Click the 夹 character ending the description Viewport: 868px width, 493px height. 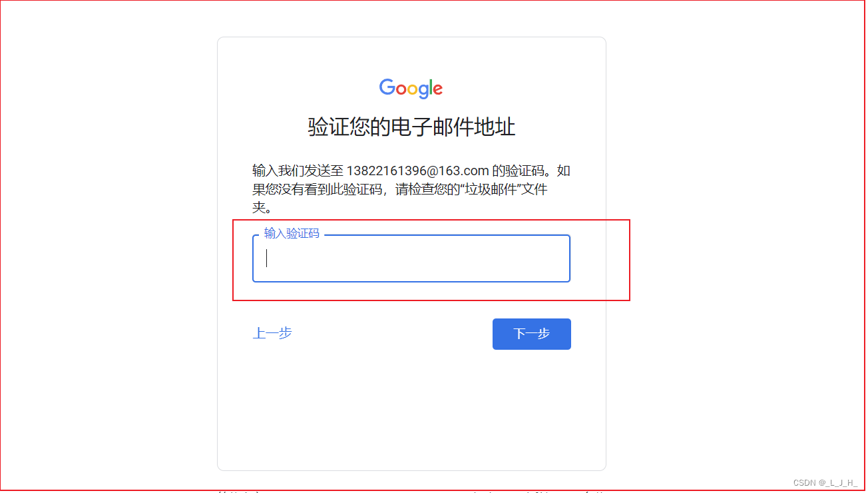tap(259, 207)
